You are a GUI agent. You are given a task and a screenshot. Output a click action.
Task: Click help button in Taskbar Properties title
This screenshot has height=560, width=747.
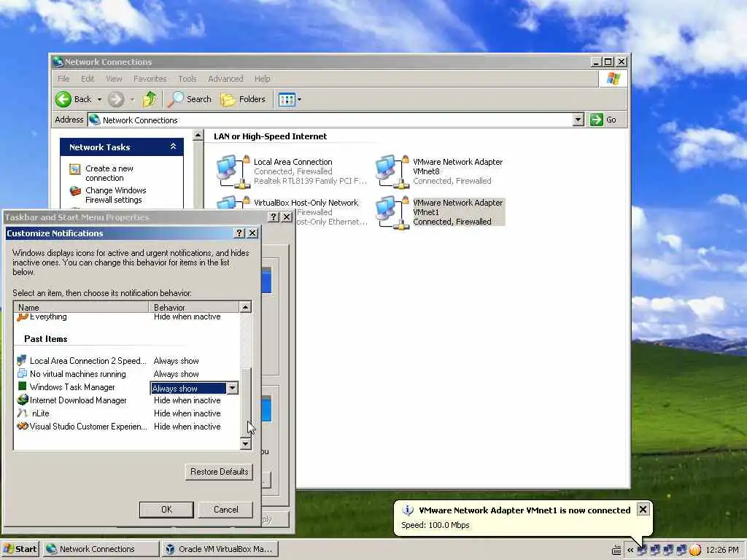(274, 217)
